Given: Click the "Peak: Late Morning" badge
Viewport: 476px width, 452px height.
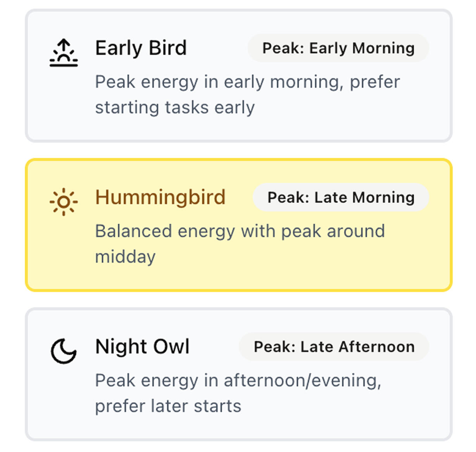Looking at the screenshot, I should 341,198.
